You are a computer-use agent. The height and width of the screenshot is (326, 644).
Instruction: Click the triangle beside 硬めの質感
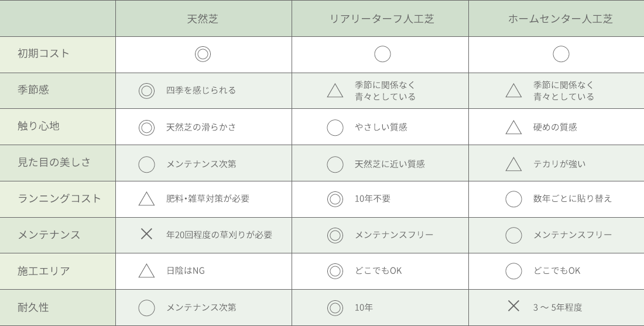coord(513,127)
